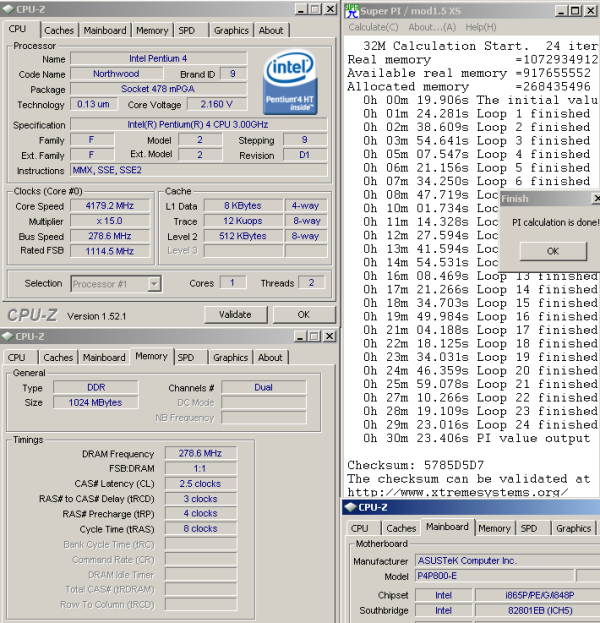Click the Threads count value 2
The width and height of the screenshot is (600, 623).
pos(312,283)
